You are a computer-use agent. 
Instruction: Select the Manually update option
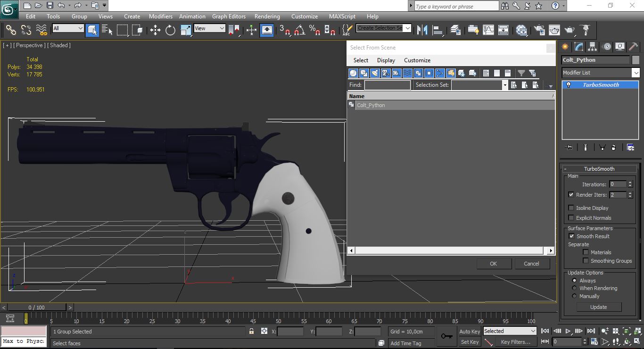click(574, 296)
